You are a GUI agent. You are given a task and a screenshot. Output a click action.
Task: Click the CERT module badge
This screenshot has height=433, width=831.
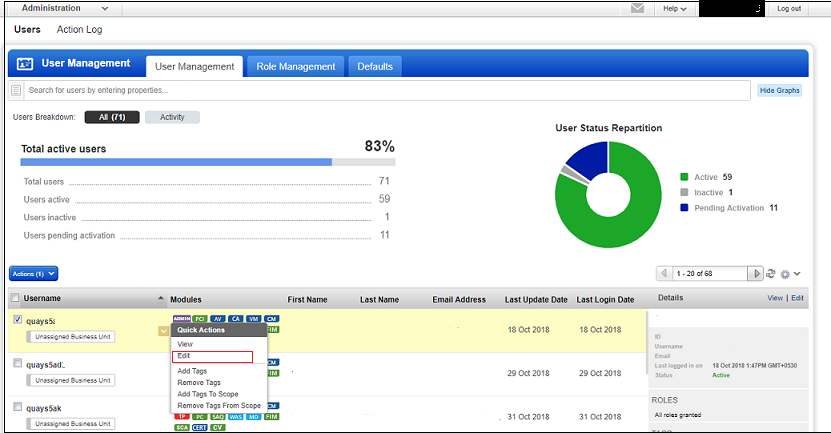200,428
